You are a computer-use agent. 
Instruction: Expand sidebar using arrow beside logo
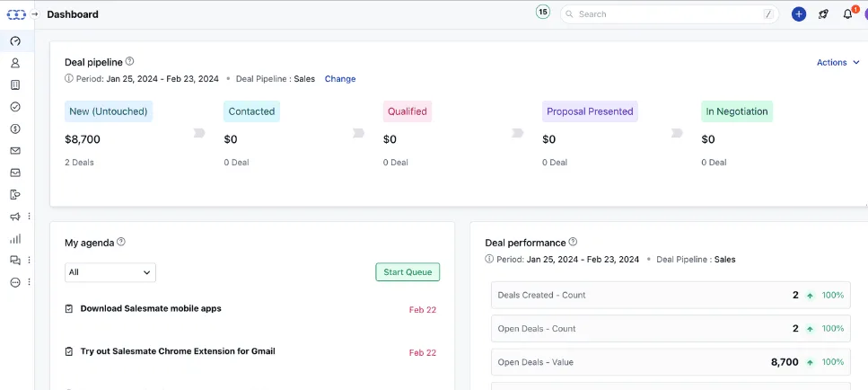pyautogui.click(x=35, y=14)
